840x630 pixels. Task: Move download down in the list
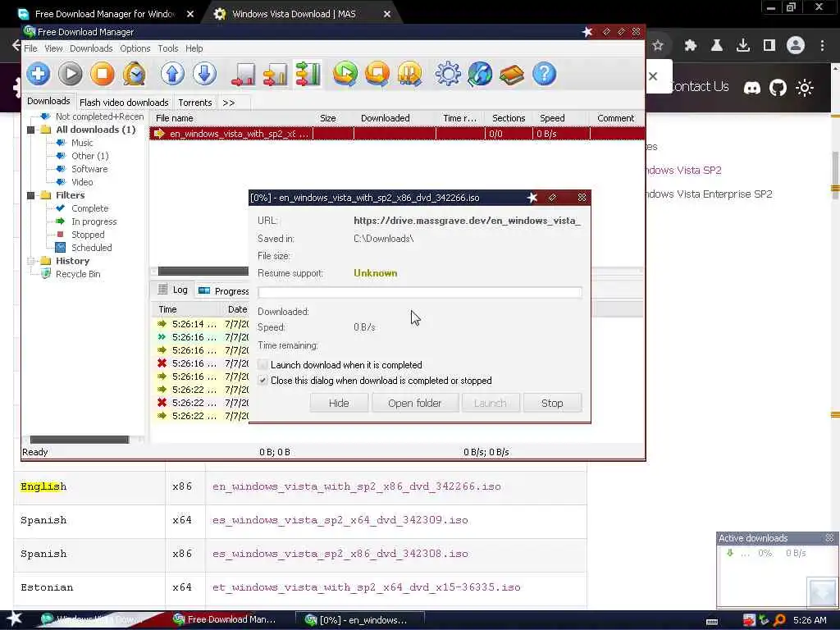point(204,73)
